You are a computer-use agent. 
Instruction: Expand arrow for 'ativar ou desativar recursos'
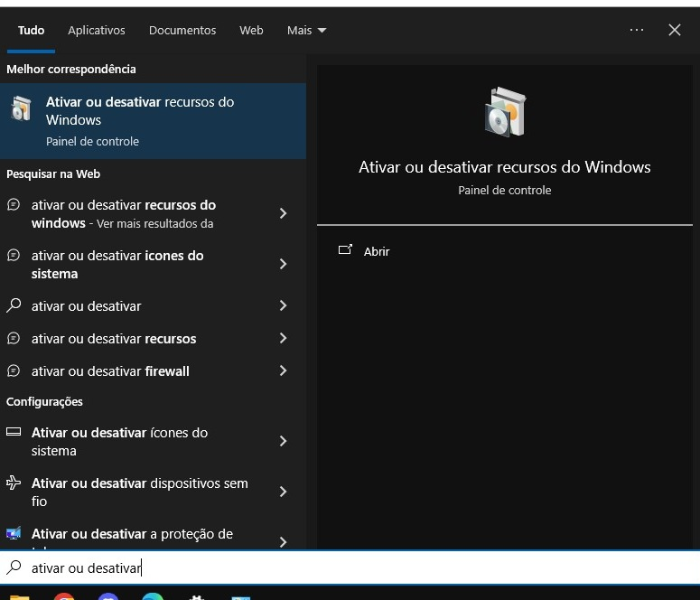283,338
